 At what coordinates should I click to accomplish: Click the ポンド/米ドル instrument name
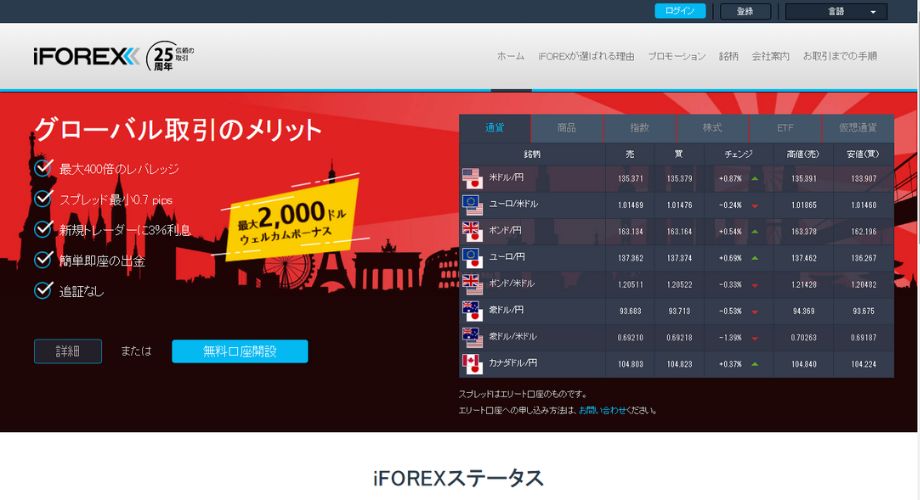click(512, 283)
